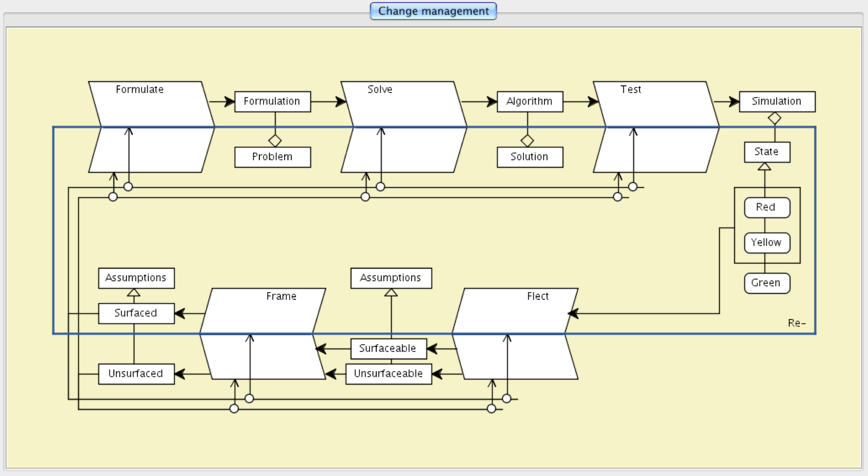The height and width of the screenshot is (476, 868).
Task: Click the Unsurfaceable box
Action: pyautogui.click(x=388, y=374)
